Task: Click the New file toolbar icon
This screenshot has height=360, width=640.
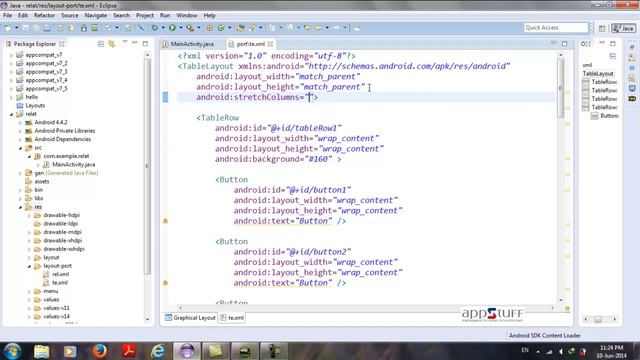Action: (8, 28)
